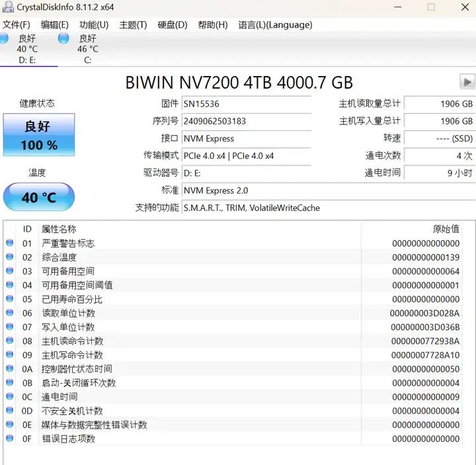Click status icon for 06 读取单位计数
Viewport: 476px width, 465px height.
[10, 312]
